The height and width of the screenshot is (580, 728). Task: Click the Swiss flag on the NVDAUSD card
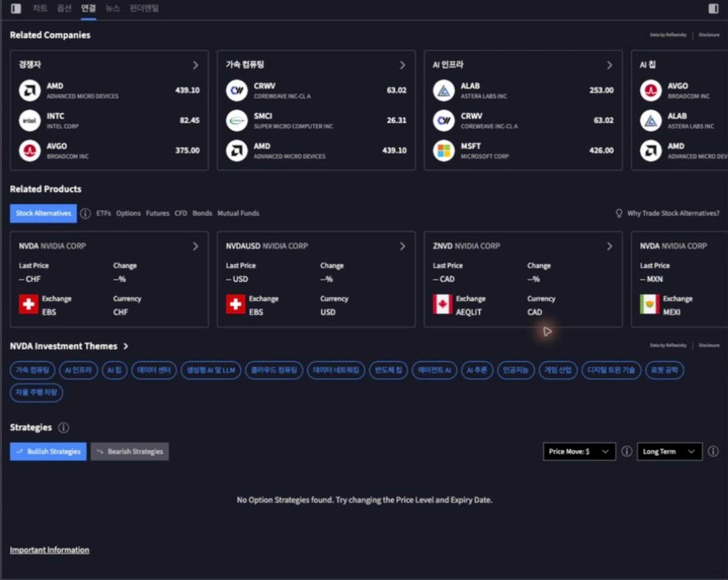[x=236, y=304]
